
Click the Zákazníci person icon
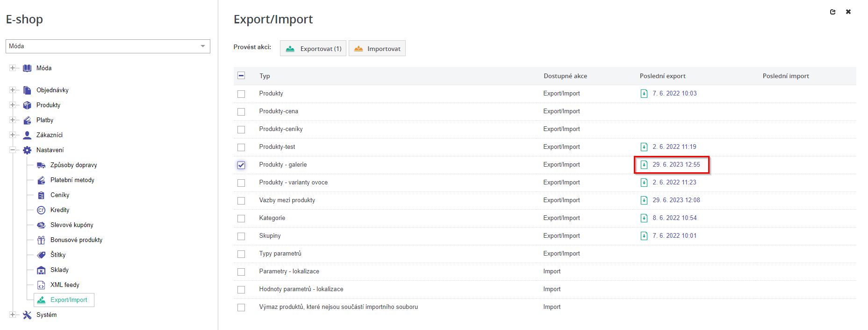pos(27,135)
